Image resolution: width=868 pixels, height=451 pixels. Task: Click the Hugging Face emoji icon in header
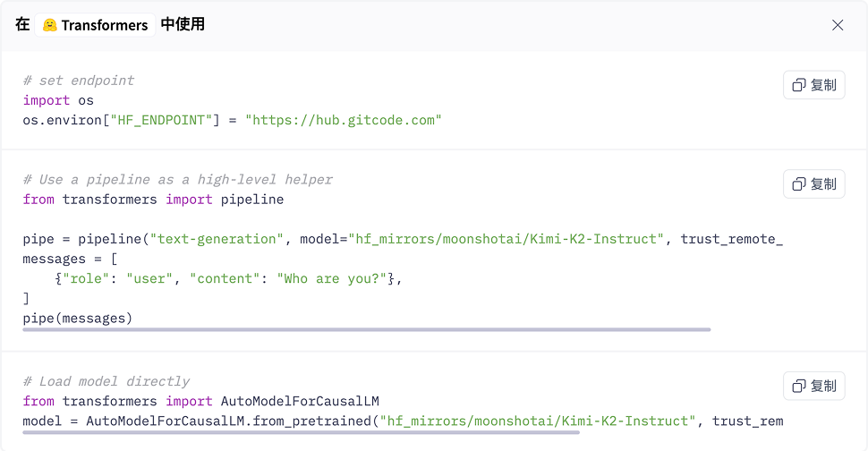coord(50,25)
